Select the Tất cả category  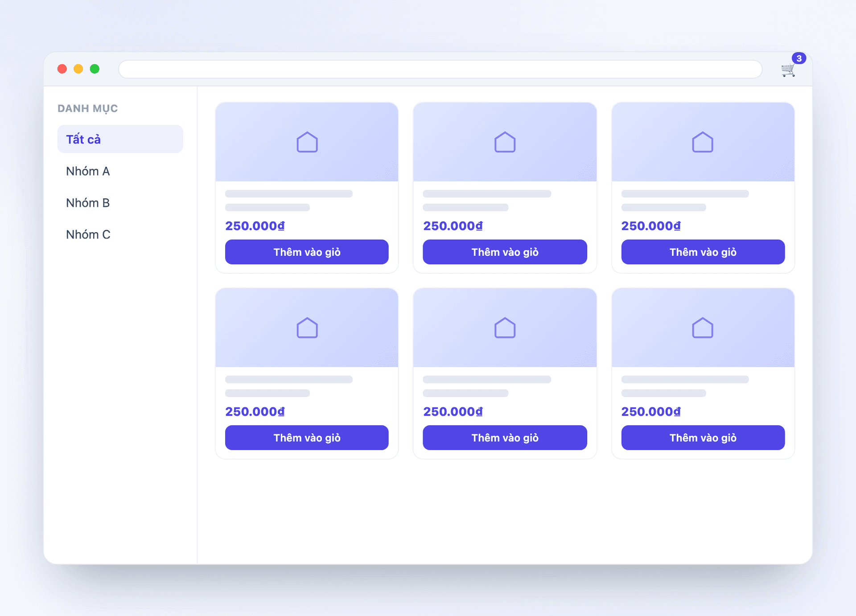120,139
